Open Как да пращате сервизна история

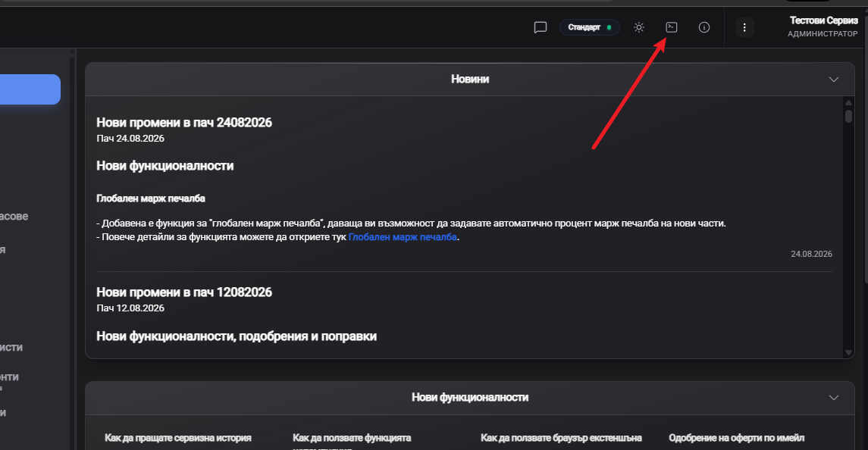click(178, 438)
